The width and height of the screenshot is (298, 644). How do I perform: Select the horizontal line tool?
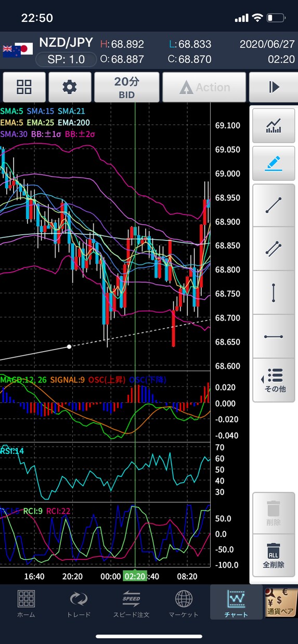[x=274, y=337]
